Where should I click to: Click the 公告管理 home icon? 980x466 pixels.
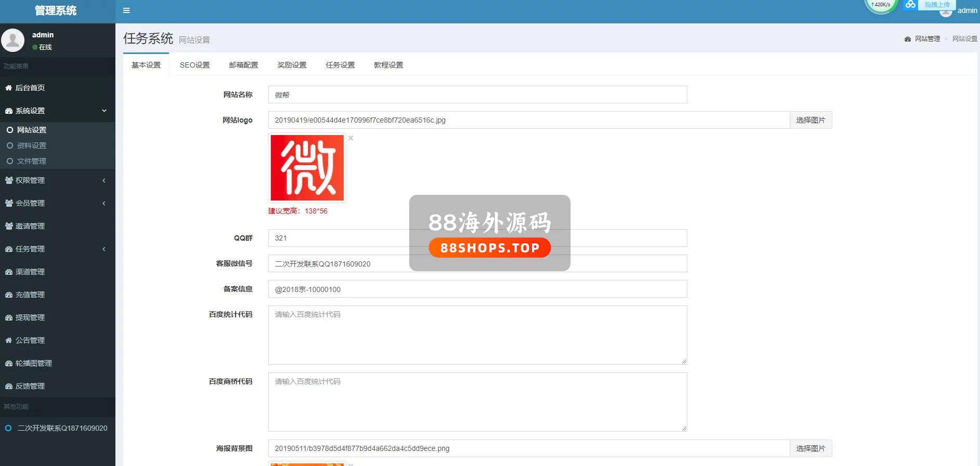pos(8,340)
